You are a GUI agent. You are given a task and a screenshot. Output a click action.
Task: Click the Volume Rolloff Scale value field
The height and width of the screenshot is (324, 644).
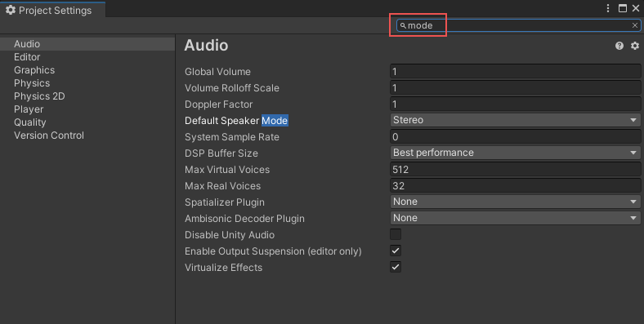pyautogui.click(x=515, y=88)
